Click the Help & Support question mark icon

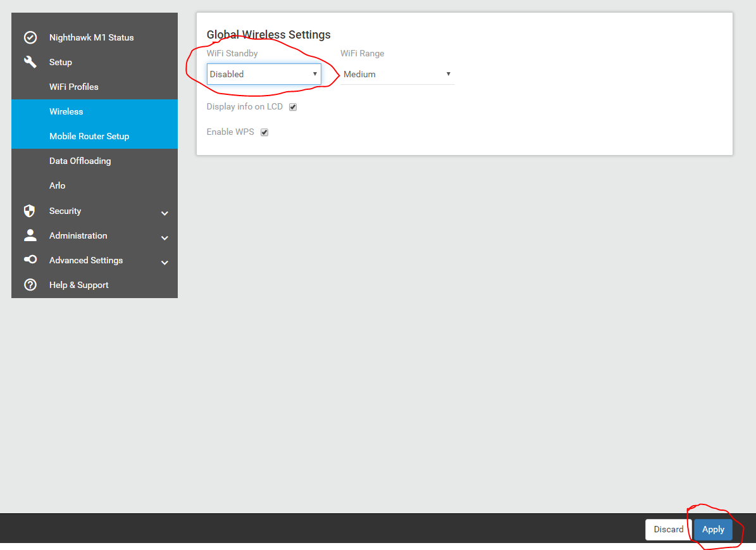(x=30, y=285)
